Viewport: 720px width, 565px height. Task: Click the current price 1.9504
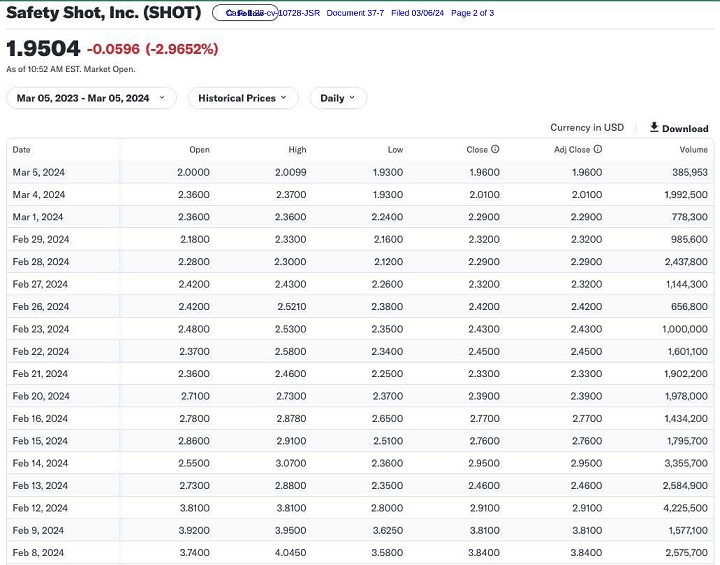[x=43, y=49]
